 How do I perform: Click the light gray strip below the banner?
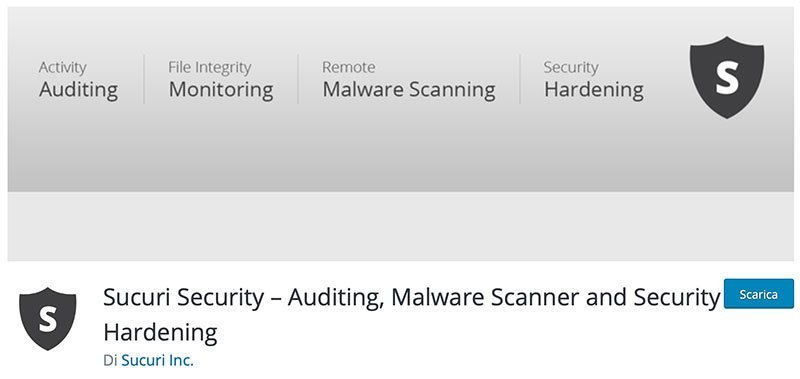pos(401,226)
